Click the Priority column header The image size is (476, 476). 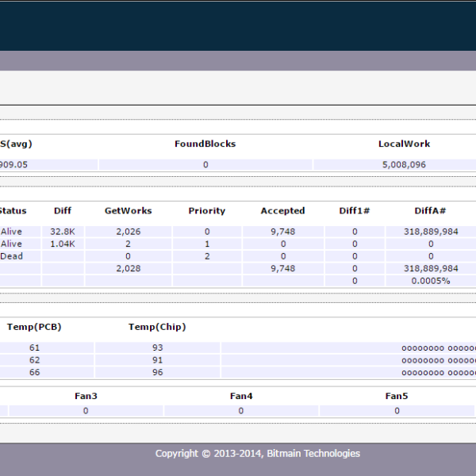tap(206, 210)
